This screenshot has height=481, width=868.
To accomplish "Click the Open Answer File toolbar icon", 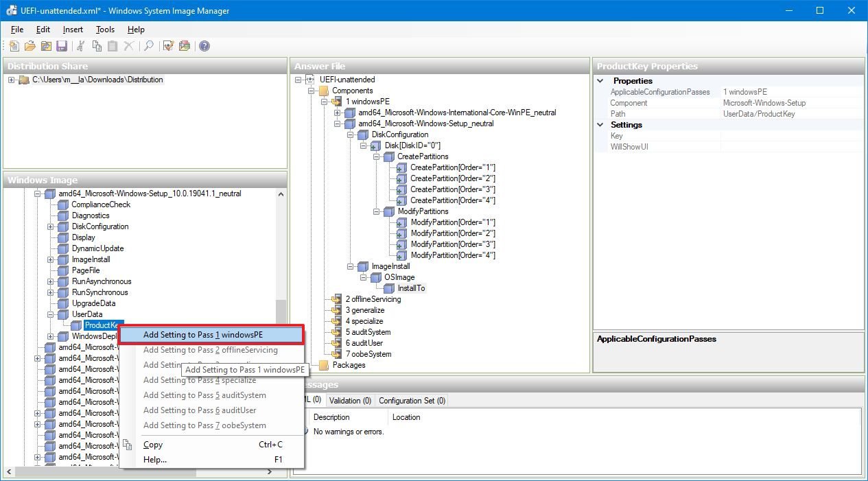I will tap(30, 46).
